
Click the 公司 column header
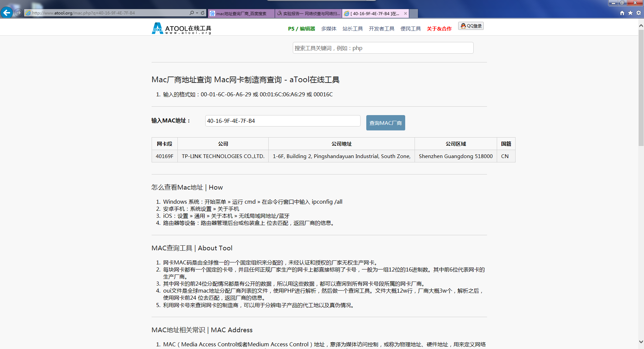click(x=223, y=144)
